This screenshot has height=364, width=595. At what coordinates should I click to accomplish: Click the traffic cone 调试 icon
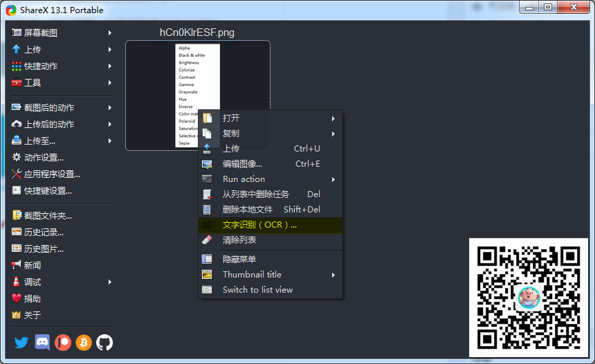click(17, 282)
